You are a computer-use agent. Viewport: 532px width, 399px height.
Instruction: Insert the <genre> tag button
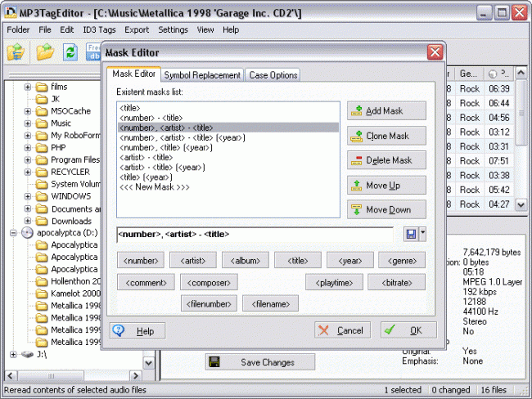[x=402, y=260]
